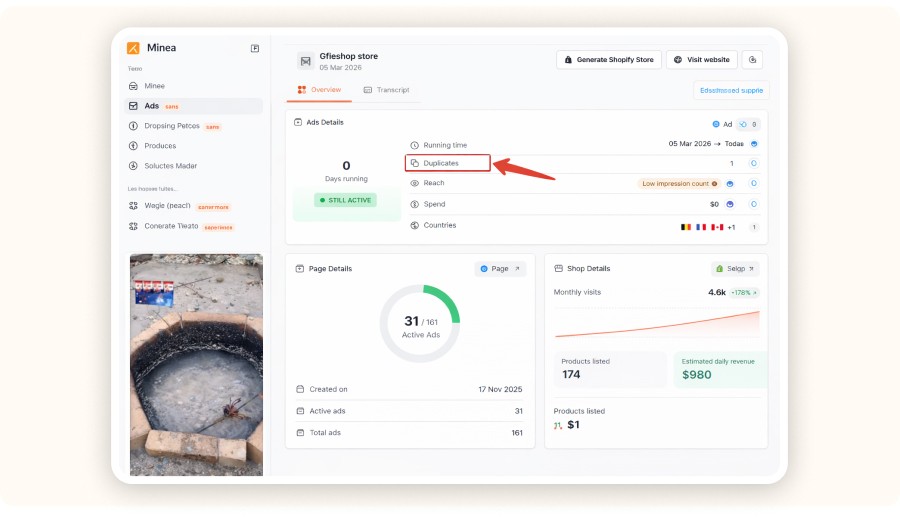Open Produces in the sidebar

194,146
